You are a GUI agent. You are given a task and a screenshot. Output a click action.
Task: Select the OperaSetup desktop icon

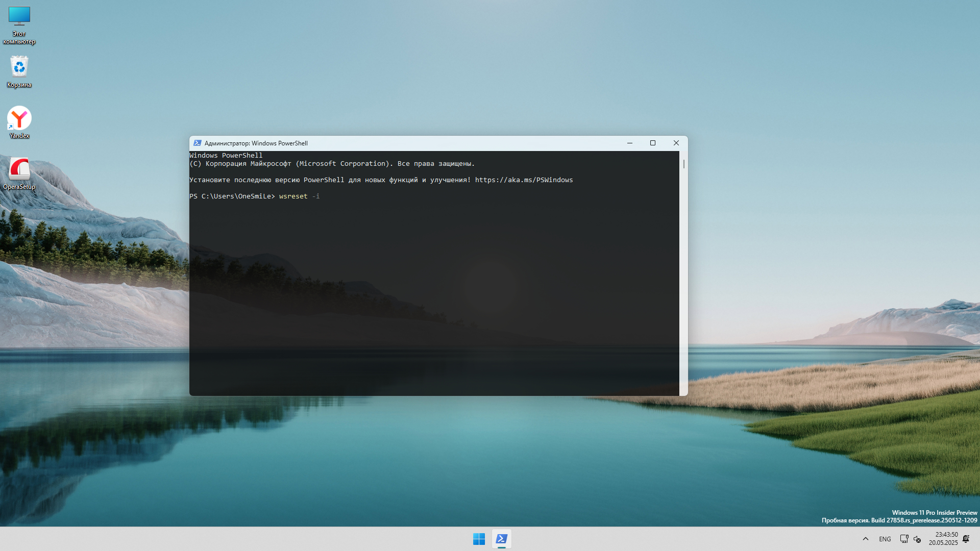(x=19, y=172)
